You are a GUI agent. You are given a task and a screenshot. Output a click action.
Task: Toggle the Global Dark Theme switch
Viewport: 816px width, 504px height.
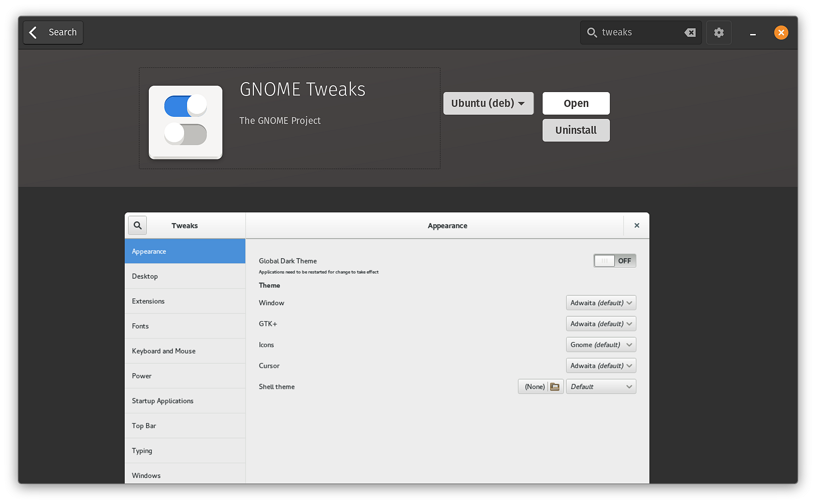[614, 261]
